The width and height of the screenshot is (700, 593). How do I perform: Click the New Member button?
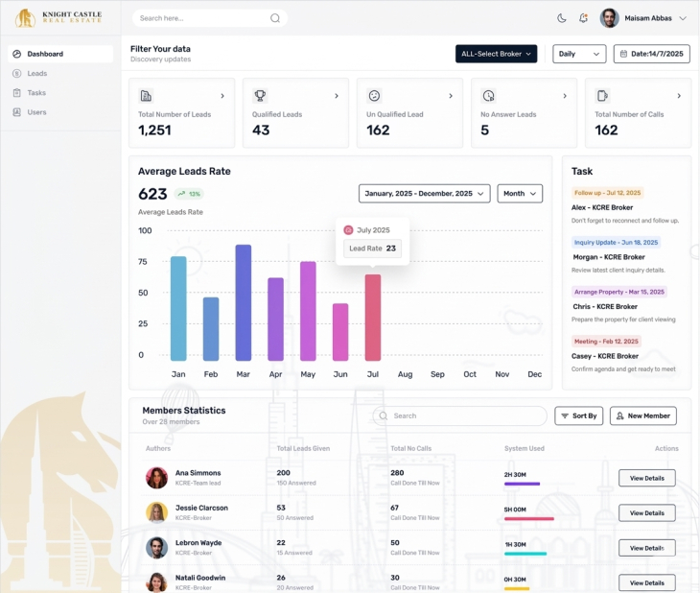click(642, 416)
